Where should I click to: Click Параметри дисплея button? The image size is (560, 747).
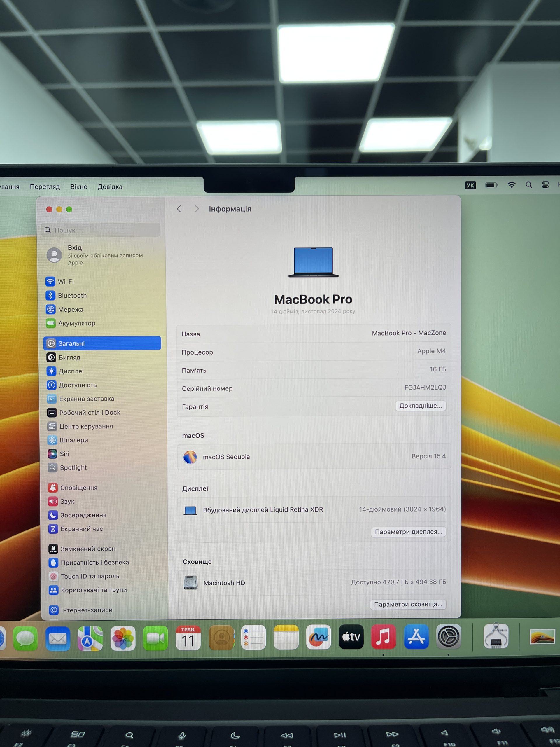[408, 532]
